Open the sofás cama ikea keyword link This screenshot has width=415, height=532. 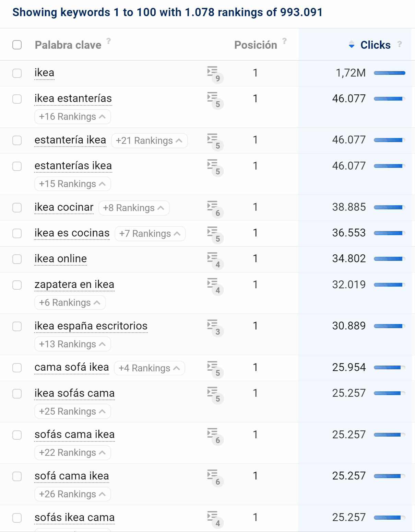coord(74,435)
